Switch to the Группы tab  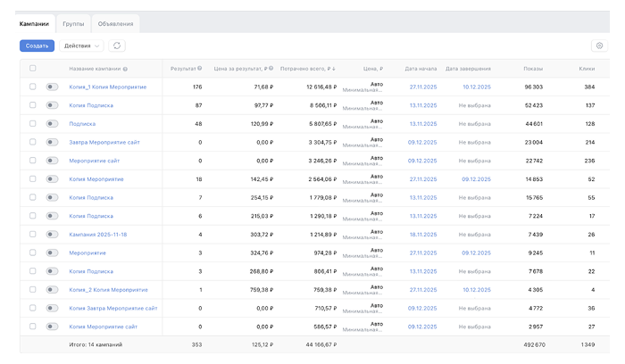click(x=73, y=24)
